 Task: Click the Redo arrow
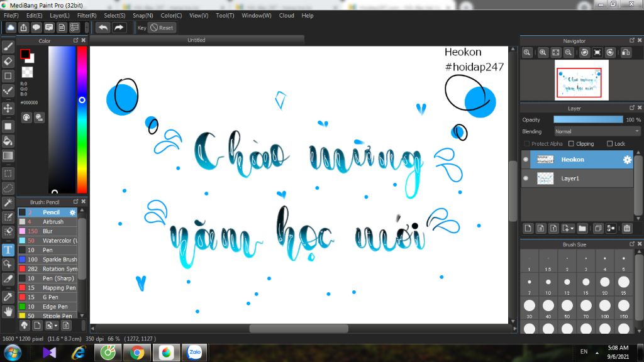coord(119,28)
